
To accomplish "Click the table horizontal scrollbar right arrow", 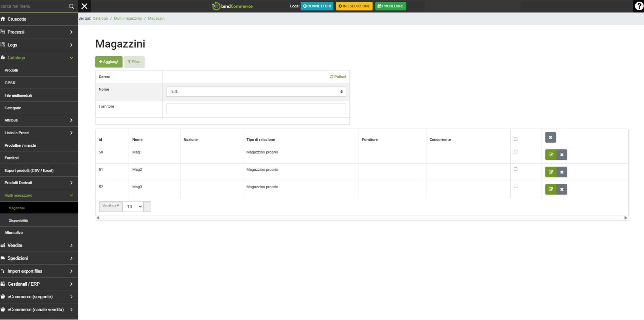I will click(x=625, y=218).
